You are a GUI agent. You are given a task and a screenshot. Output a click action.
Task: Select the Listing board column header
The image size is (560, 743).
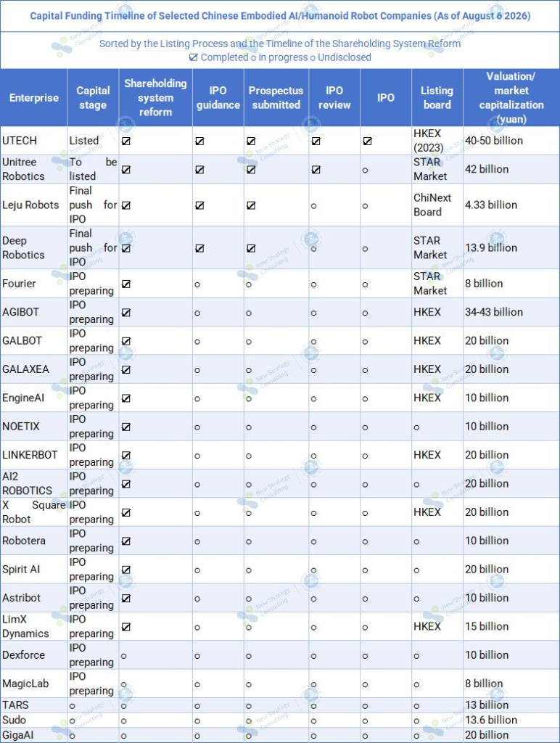437,98
